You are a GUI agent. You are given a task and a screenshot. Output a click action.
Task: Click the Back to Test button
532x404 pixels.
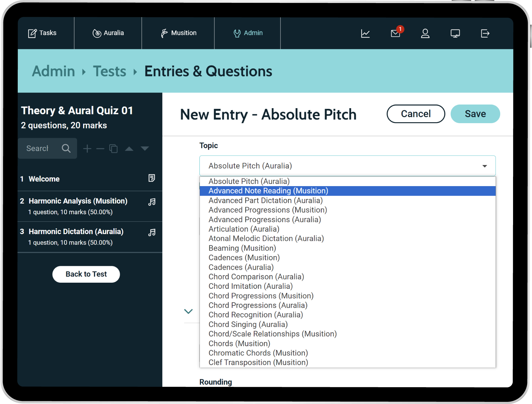[86, 274]
